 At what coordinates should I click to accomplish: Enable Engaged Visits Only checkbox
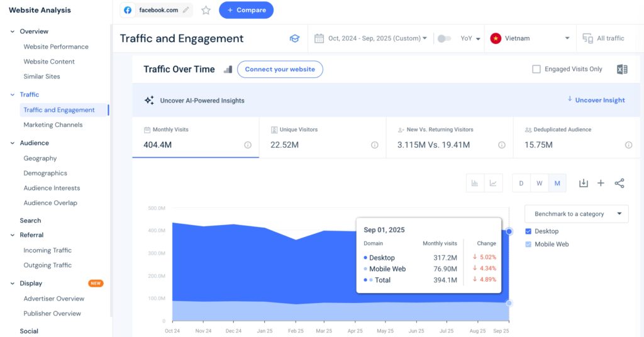coord(536,69)
